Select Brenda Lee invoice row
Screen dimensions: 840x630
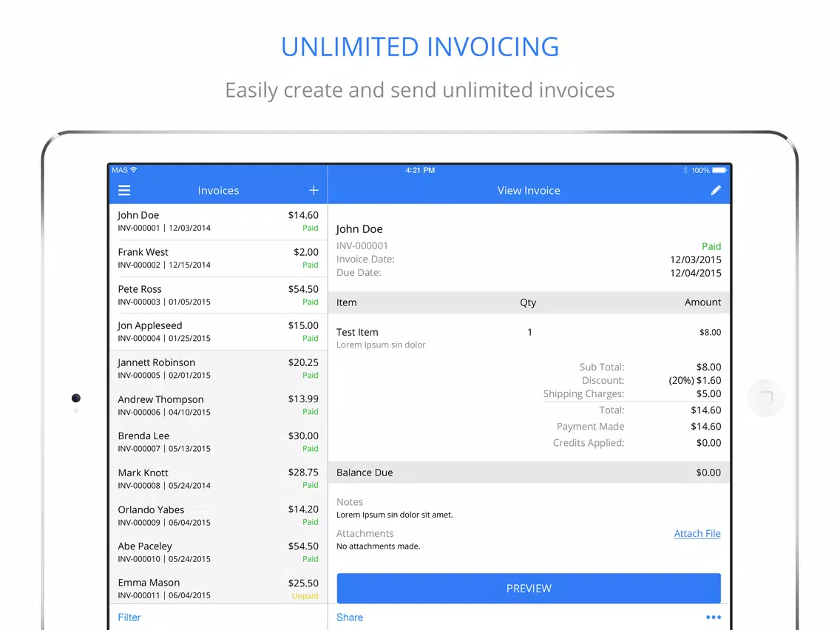coord(218,442)
